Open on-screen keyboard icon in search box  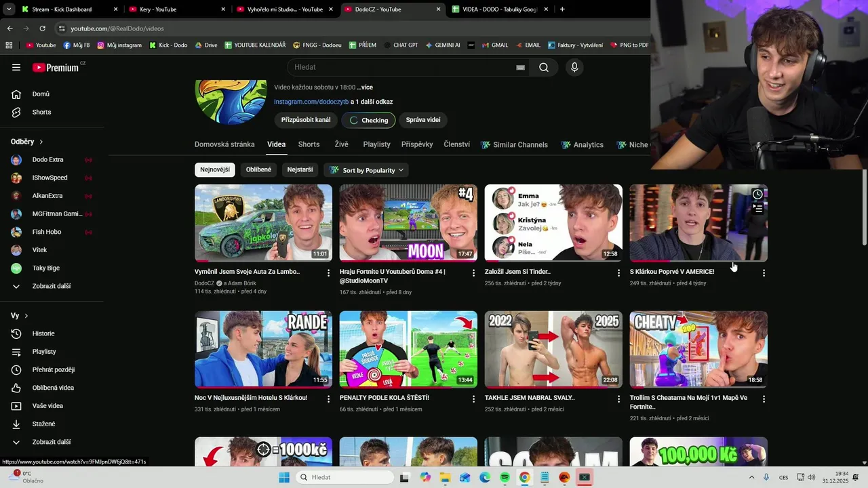point(520,67)
